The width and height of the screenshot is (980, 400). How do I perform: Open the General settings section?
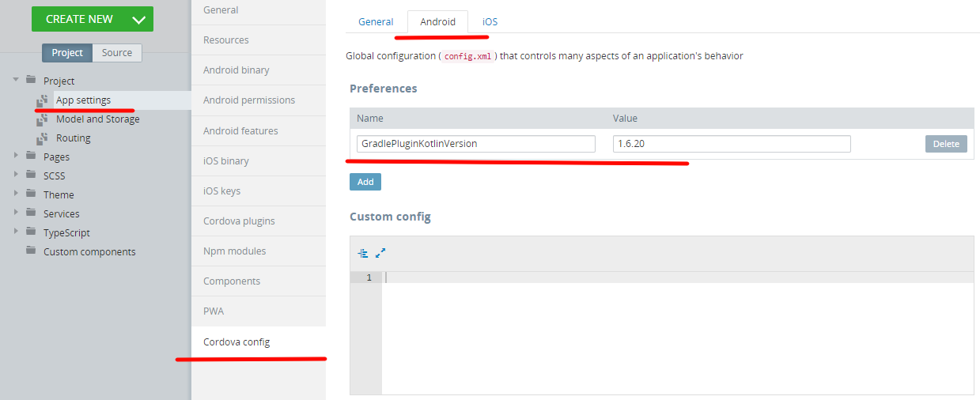[x=259, y=10]
